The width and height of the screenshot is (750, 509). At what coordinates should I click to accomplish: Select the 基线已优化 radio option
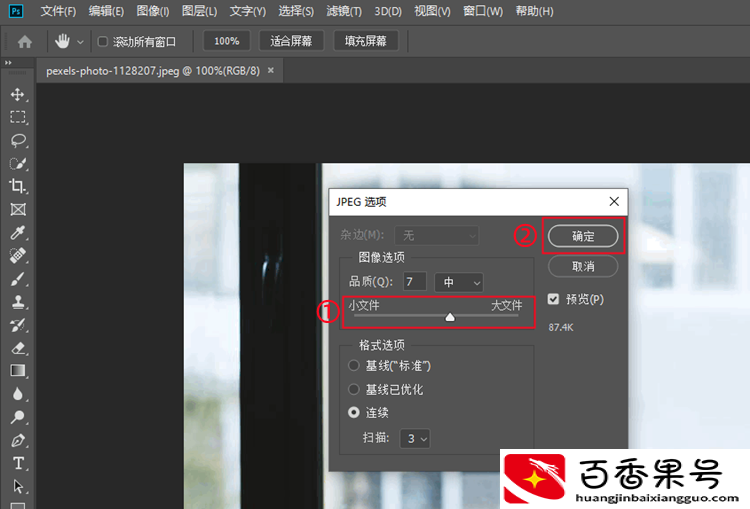(353, 389)
